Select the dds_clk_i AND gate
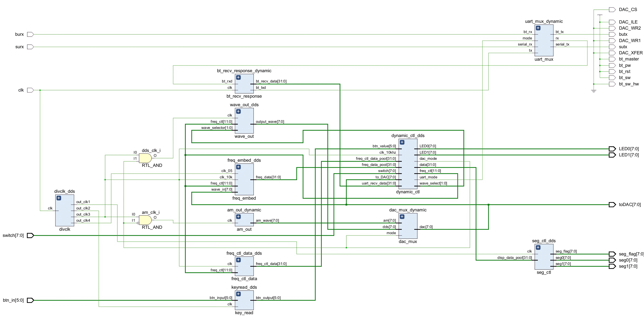 (x=145, y=158)
